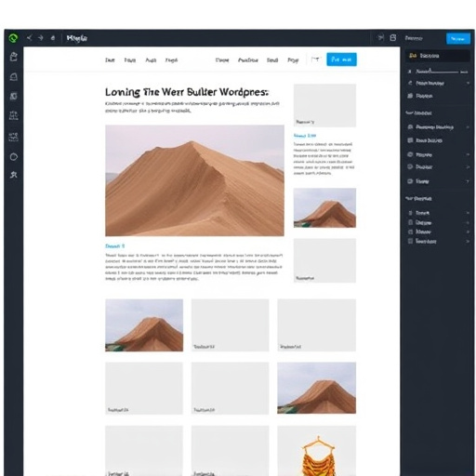
Task: Open the first icon in left sidebar
Action: [14, 57]
